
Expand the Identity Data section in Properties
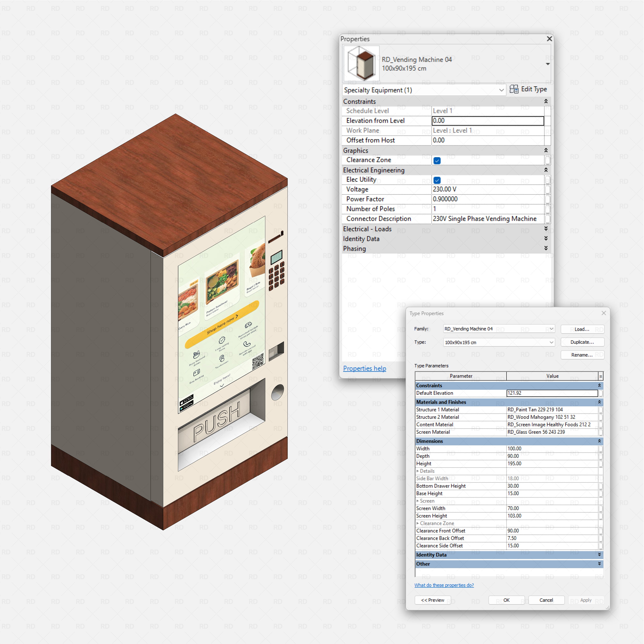pyautogui.click(x=546, y=238)
